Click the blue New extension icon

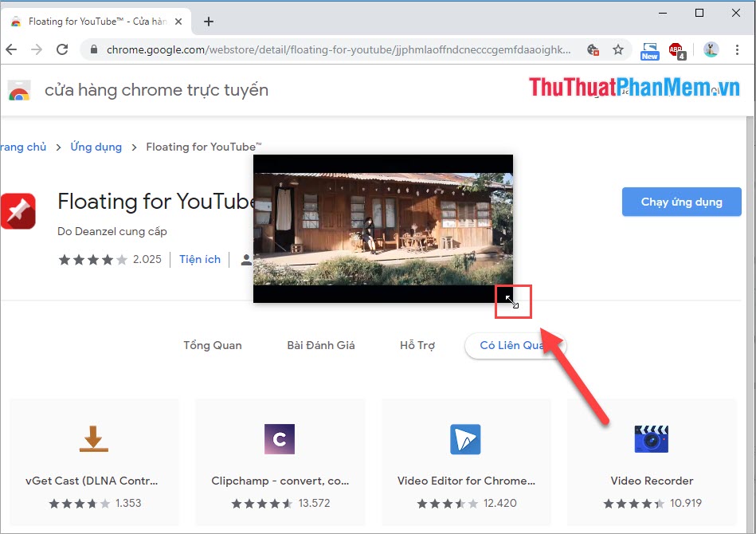click(x=649, y=49)
